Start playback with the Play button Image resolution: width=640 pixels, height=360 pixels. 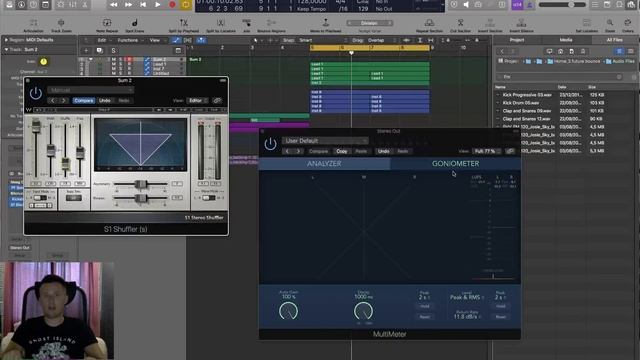click(158, 4)
